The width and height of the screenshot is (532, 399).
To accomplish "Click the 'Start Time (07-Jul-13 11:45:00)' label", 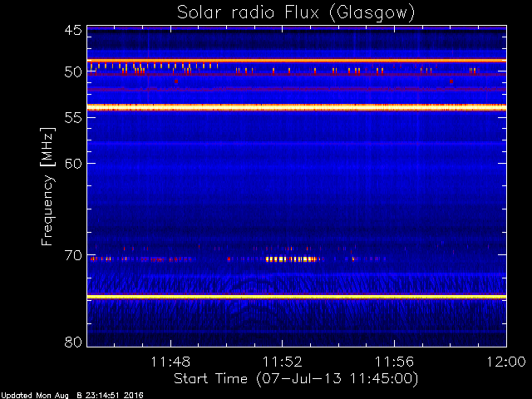I will (x=296, y=379).
